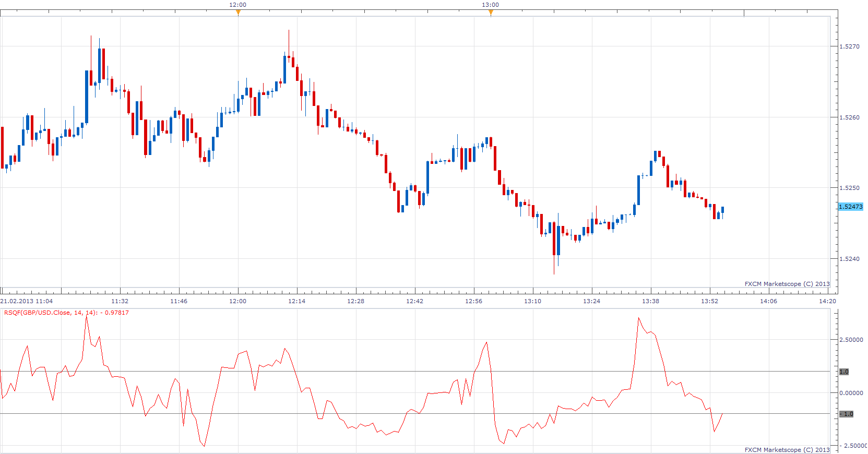Click the 12:00 label above the chart
Viewport: 868px width, 454px height.
tap(238, 5)
